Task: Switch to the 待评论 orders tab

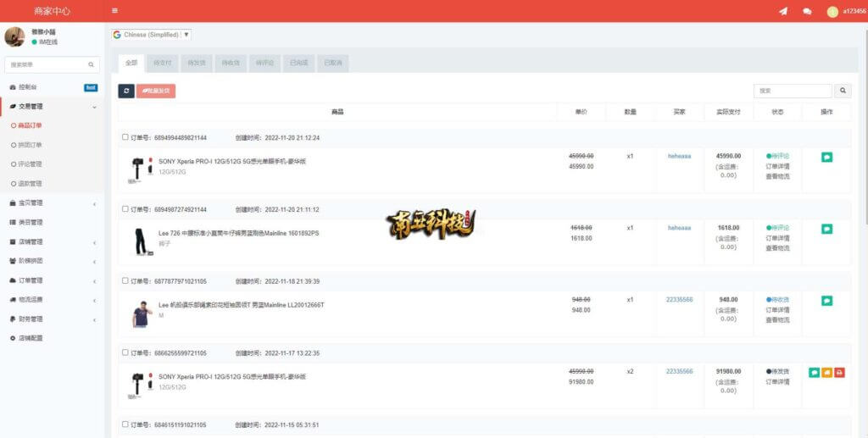Action: click(264, 63)
